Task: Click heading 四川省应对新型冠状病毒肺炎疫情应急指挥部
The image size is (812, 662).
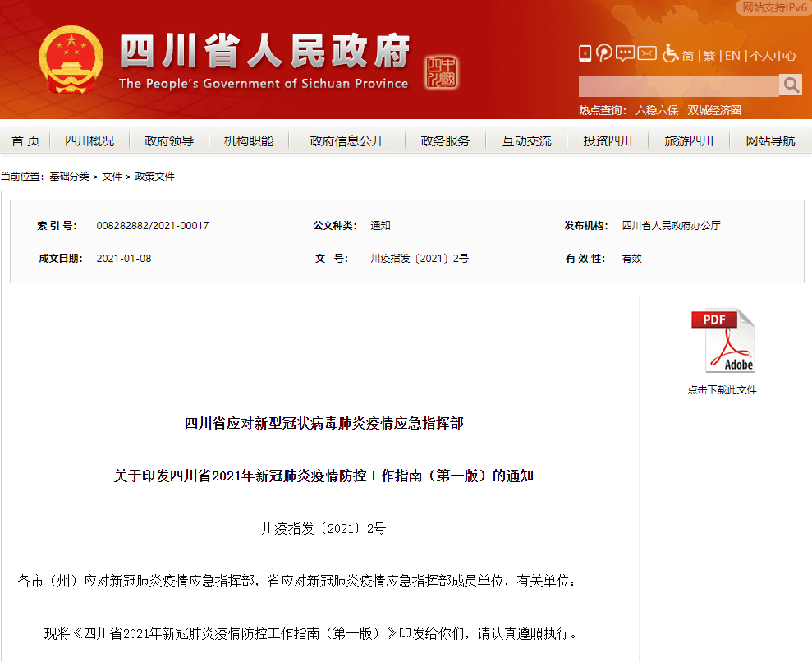Action: (x=324, y=423)
